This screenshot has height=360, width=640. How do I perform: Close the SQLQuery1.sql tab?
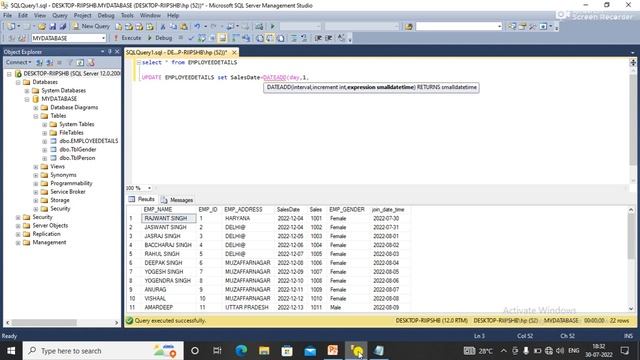click(234, 53)
